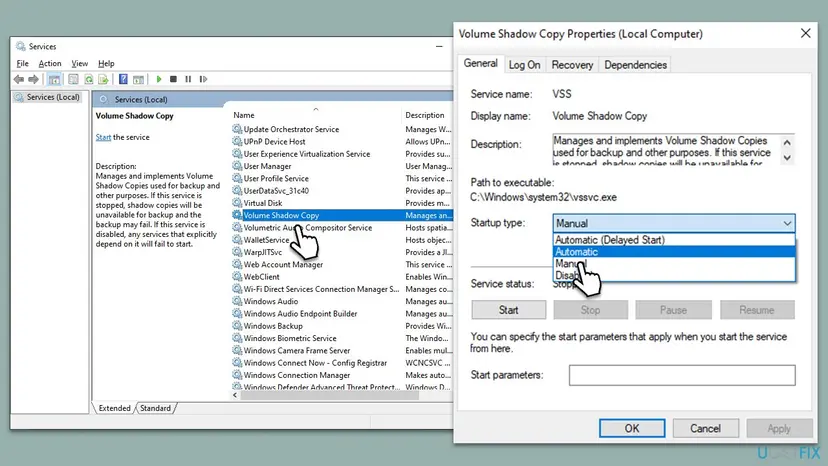This screenshot has height=466, width=828.
Task: Open the File menu in Services
Action: coord(23,63)
